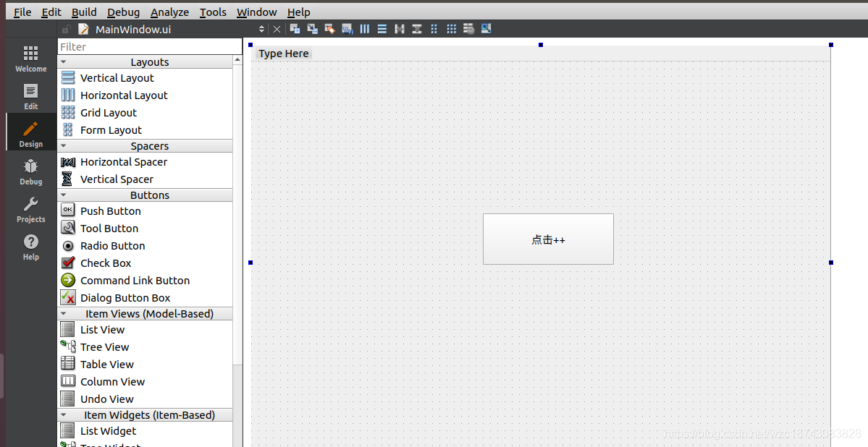Select the Design mode pencil icon
This screenshot has height=447, width=868.
click(31, 129)
